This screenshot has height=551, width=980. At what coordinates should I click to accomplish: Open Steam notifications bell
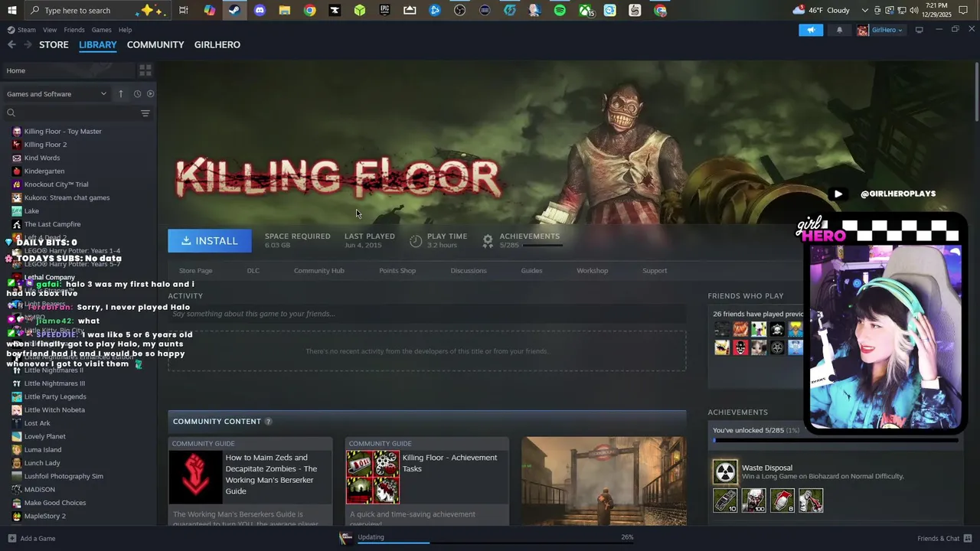pyautogui.click(x=839, y=30)
